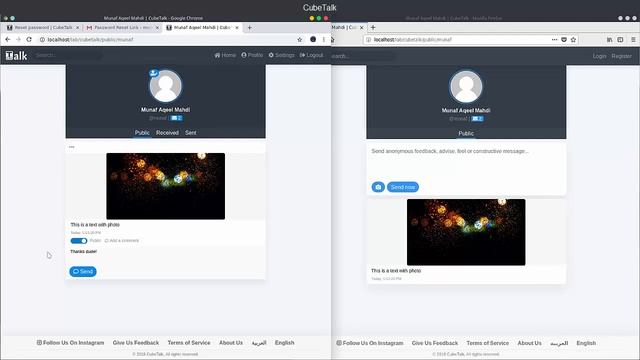This screenshot has width=640, height=360.
Task: Close the Reset password CubeTalk tab
Action: pyautogui.click(x=78, y=28)
